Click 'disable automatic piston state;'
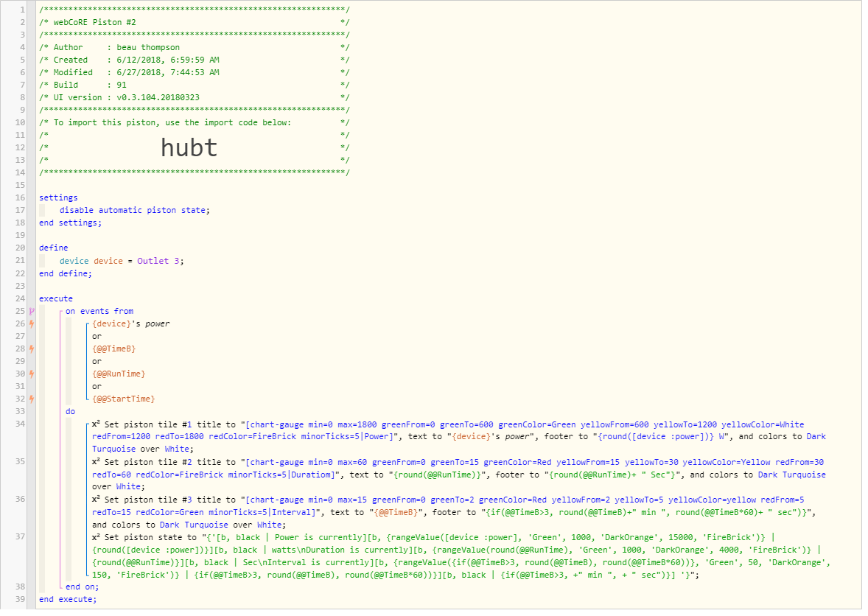This screenshot has height=616, width=868. coord(135,211)
